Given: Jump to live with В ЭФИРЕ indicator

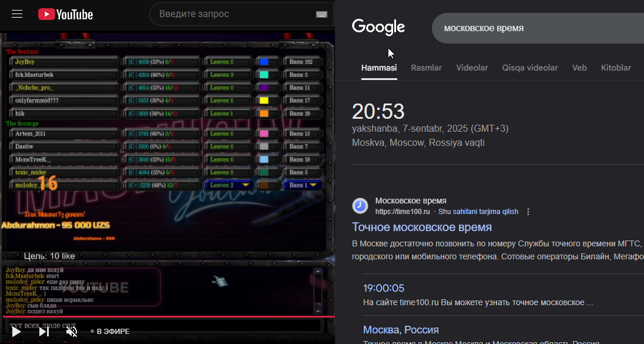Looking at the screenshot, I should click(110, 331).
